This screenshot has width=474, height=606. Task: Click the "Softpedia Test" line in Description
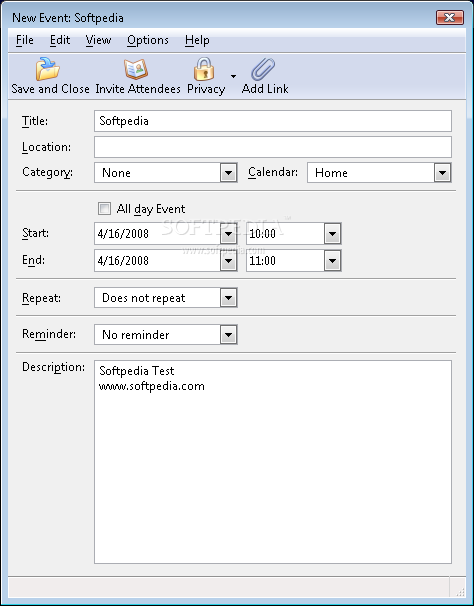136,371
